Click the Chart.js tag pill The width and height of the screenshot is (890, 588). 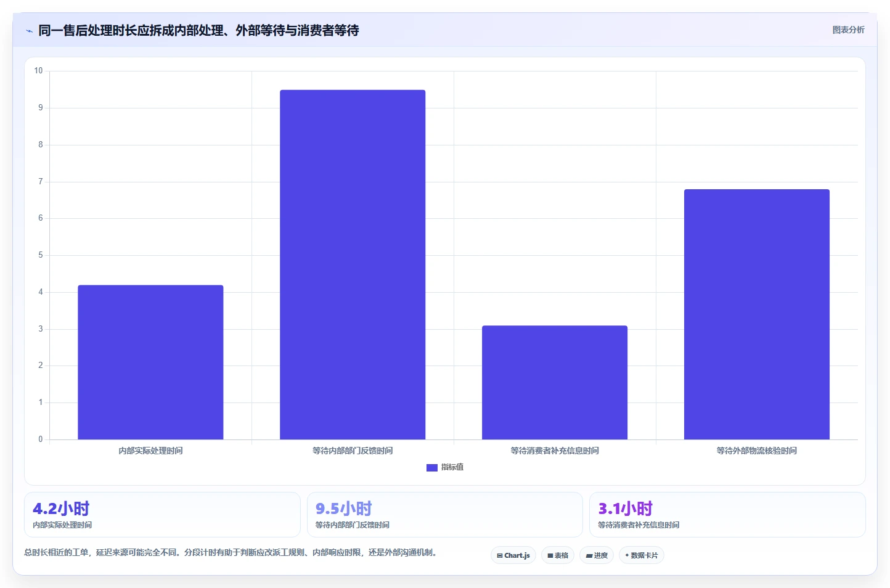(513, 555)
